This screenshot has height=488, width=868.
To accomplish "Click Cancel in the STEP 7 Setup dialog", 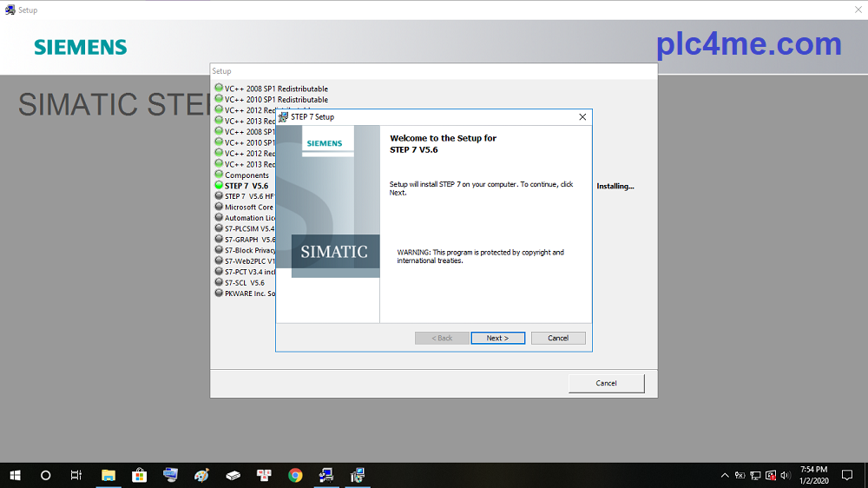I will click(558, 338).
